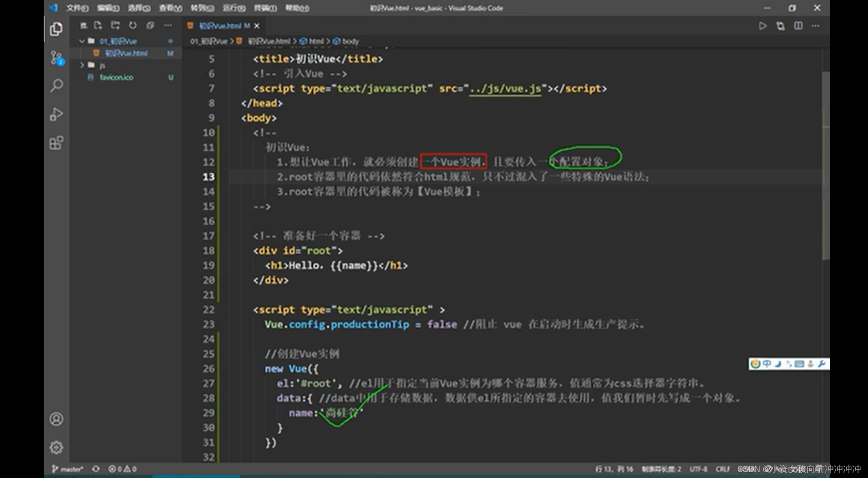
Task: Close the 初识Vue.html editor tab
Action: pos(257,26)
